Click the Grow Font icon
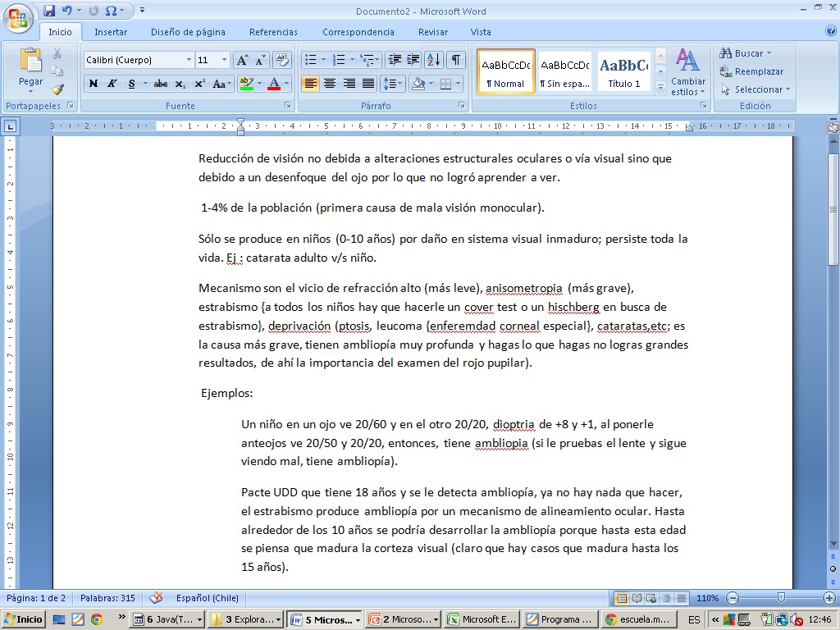 coord(242,60)
